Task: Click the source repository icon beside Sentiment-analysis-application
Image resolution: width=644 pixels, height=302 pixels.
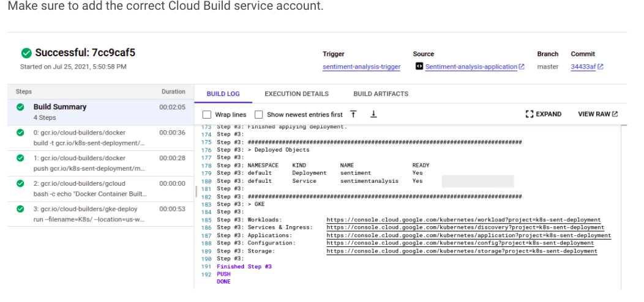Action: pyautogui.click(x=419, y=66)
